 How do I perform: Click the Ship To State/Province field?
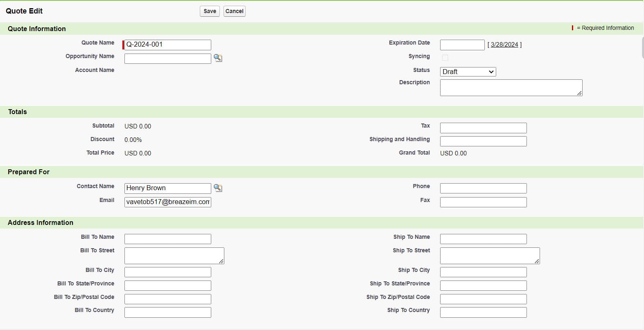[x=484, y=285]
